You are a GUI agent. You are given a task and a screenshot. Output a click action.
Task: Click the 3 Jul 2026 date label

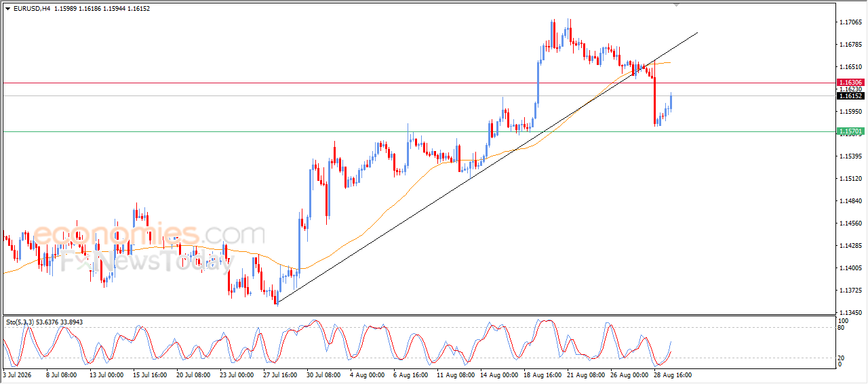coord(18,374)
